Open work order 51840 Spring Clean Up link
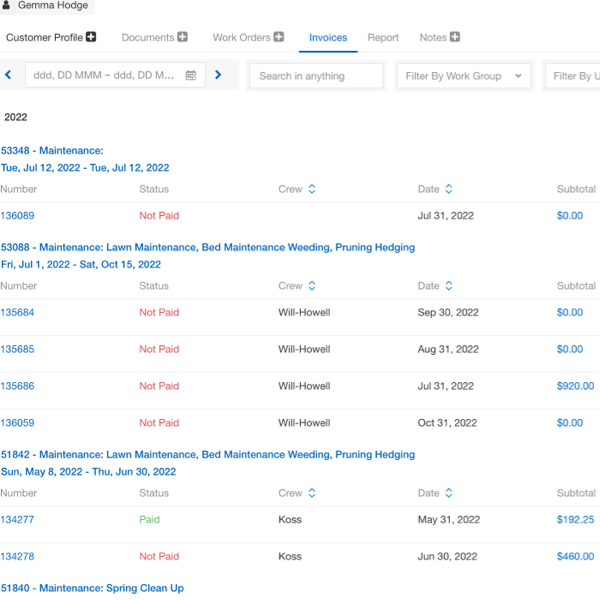 (x=92, y=588)
